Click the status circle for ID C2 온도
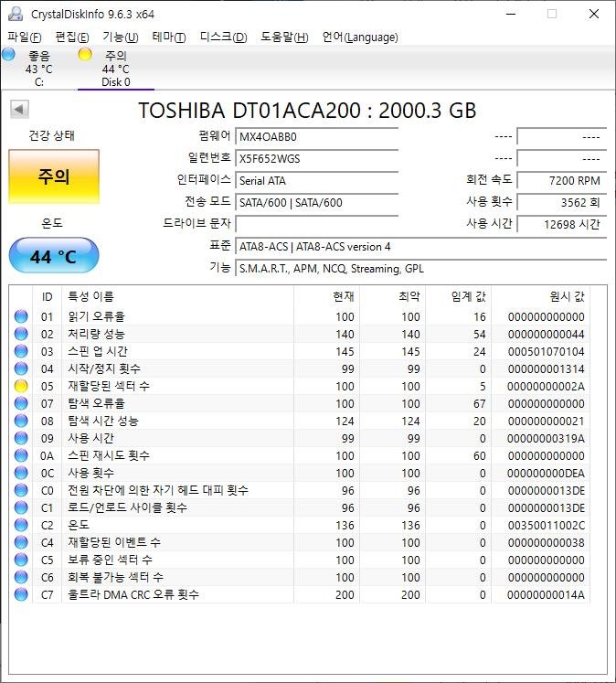Viewport: 616px width, 683px height. [21, 525]
